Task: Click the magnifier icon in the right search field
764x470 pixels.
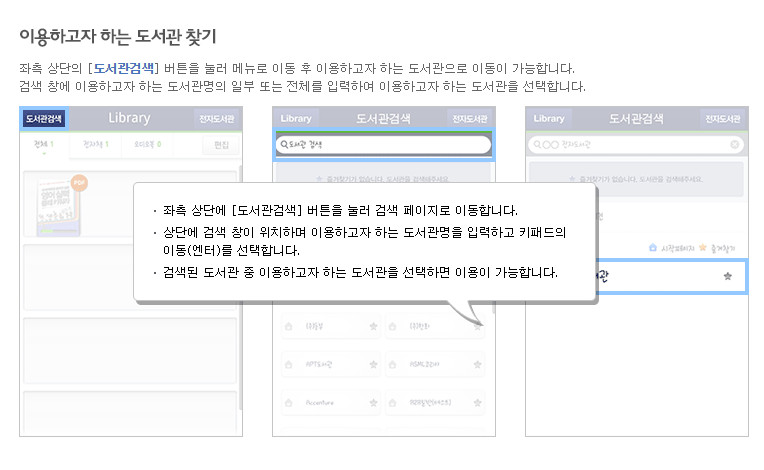Action: click(x=537, y=145)
